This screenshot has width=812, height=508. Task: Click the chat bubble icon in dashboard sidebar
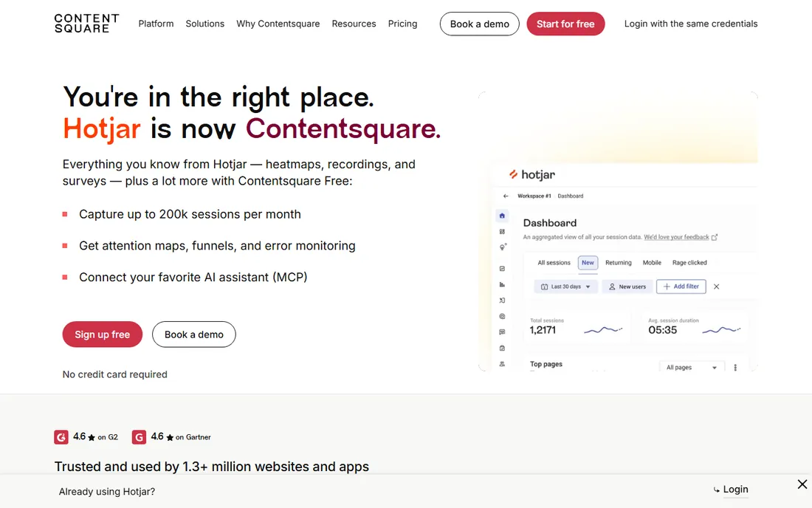coord(502,332)
